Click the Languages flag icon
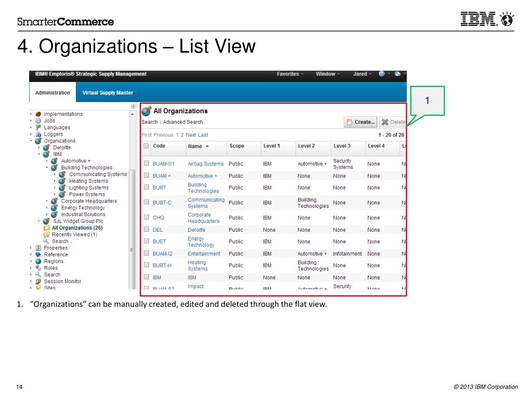This screenshot has width=532, height=399. tap(38, 128)
